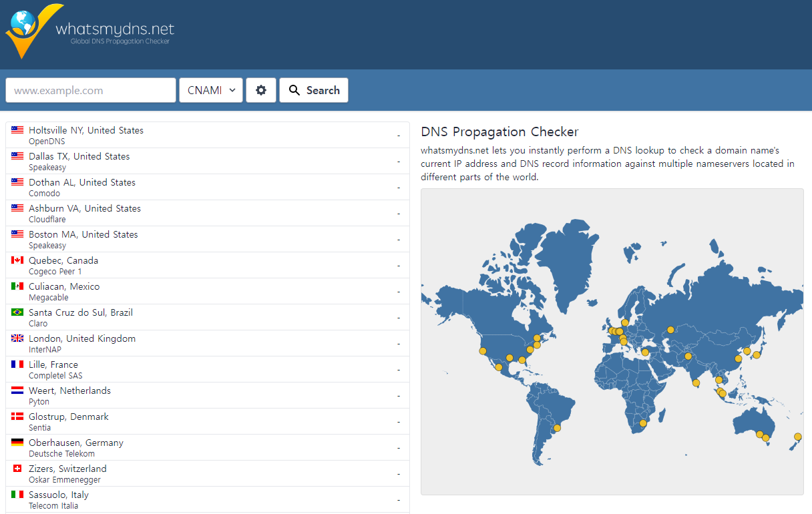The image size is (812, 514).
Task: Click the Telecom Italia provider label
Action: point(53,506)
